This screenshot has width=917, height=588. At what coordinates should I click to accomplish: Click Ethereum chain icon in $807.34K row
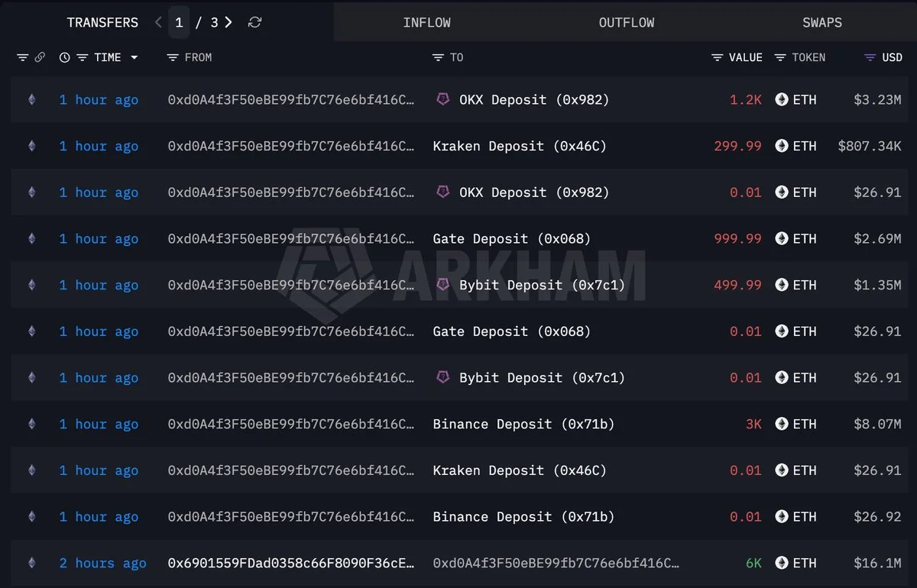tap(31, 146)
